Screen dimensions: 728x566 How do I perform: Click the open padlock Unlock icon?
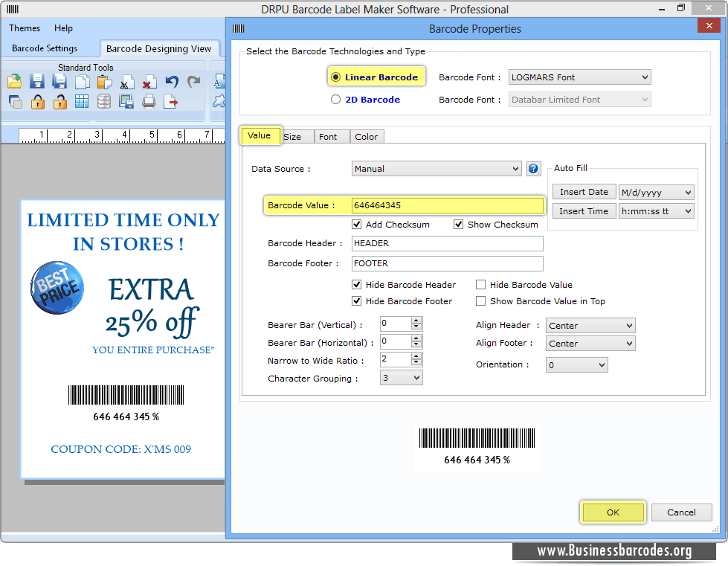(59, 101)
